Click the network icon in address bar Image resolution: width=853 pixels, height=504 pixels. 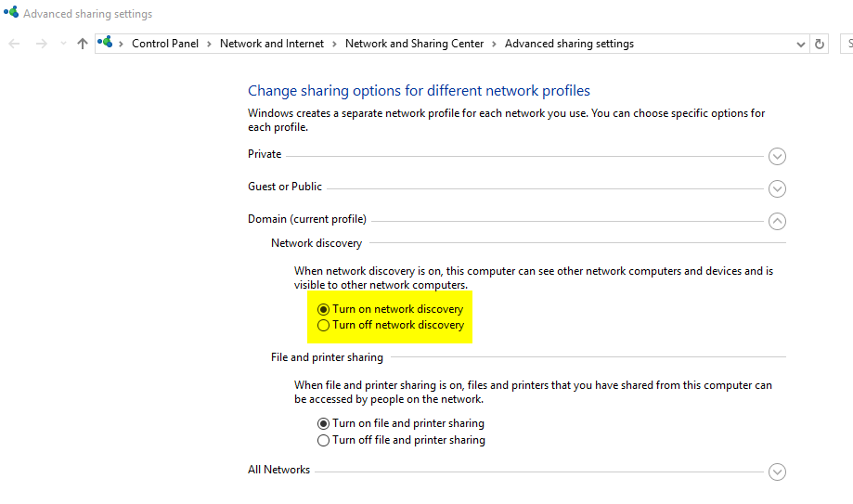pyautogui.click(x=105, y=43)
